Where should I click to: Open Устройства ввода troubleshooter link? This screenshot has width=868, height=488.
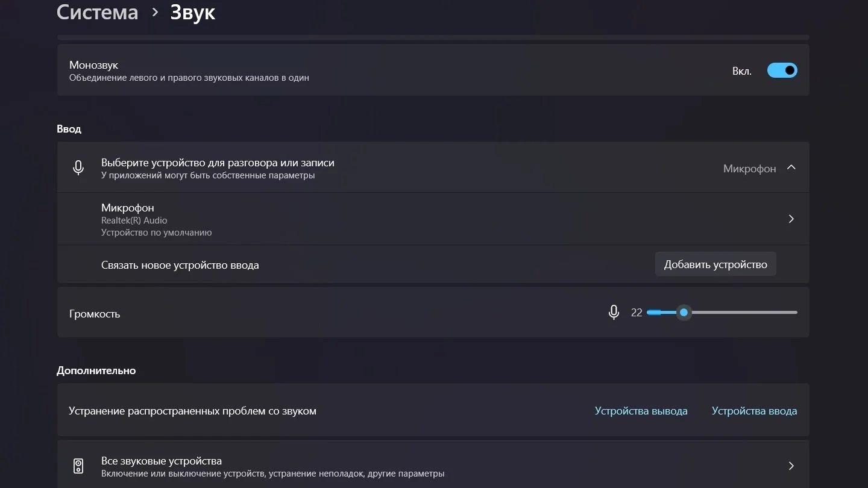754,411
